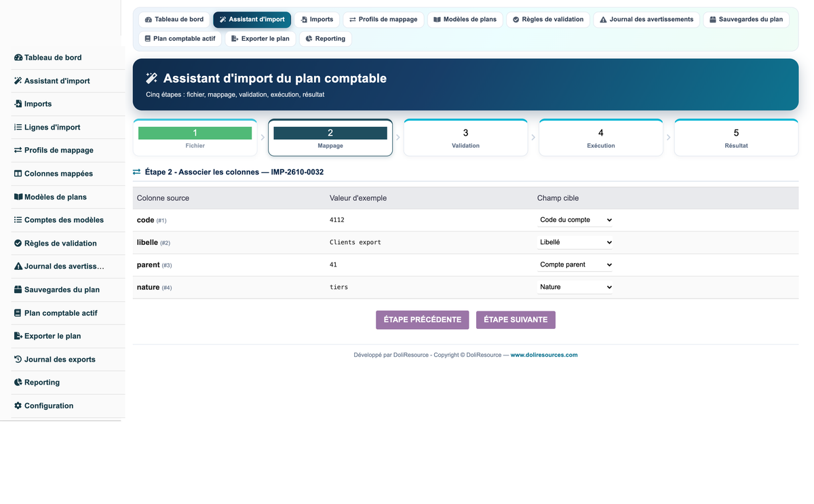
Task: Click the sample value Clients export
Action: [355, 242]
